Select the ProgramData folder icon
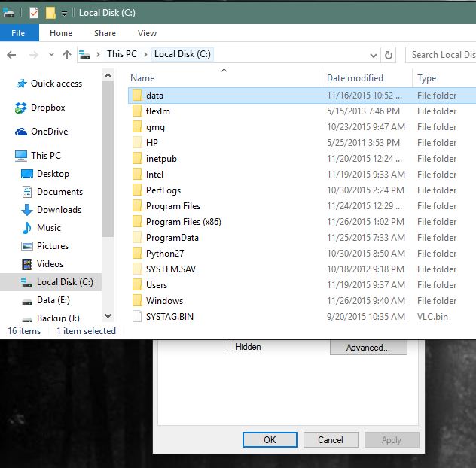Viewport: 476px width, 468px height. click(x=137, y=237)
